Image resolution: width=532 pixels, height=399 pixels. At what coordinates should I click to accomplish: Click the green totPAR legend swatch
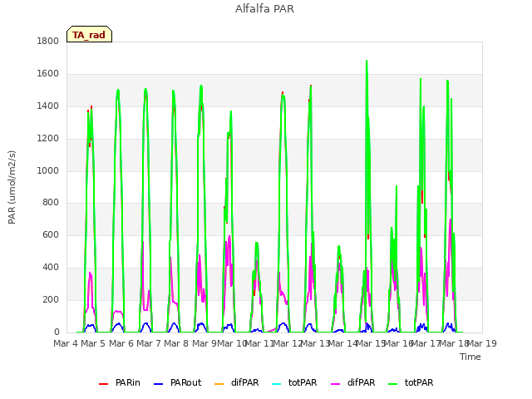(x=393, y=384)
